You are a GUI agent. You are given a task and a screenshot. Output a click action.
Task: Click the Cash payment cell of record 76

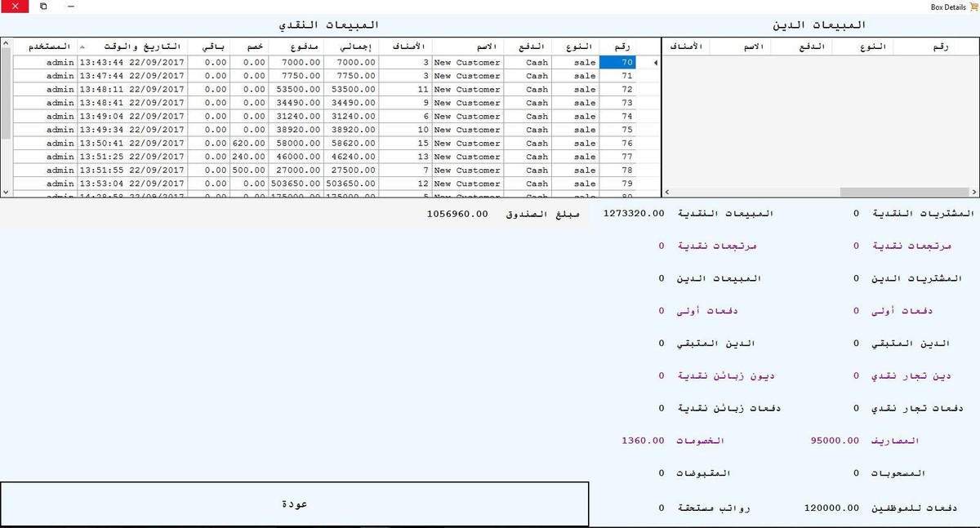point(537,142)
